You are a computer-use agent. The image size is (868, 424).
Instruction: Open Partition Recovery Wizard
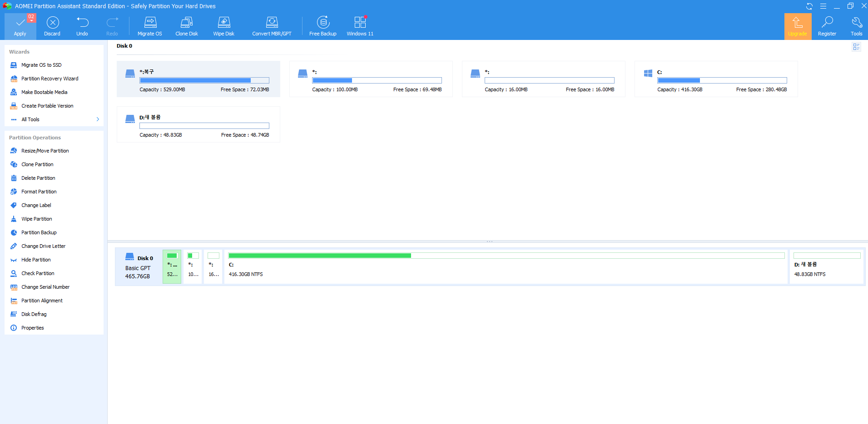point(50,79)
